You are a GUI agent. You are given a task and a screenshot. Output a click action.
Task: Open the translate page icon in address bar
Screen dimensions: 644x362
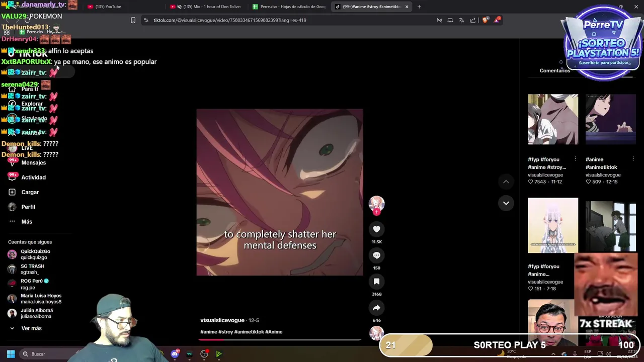pyautogui.click(x=461, y=20)
